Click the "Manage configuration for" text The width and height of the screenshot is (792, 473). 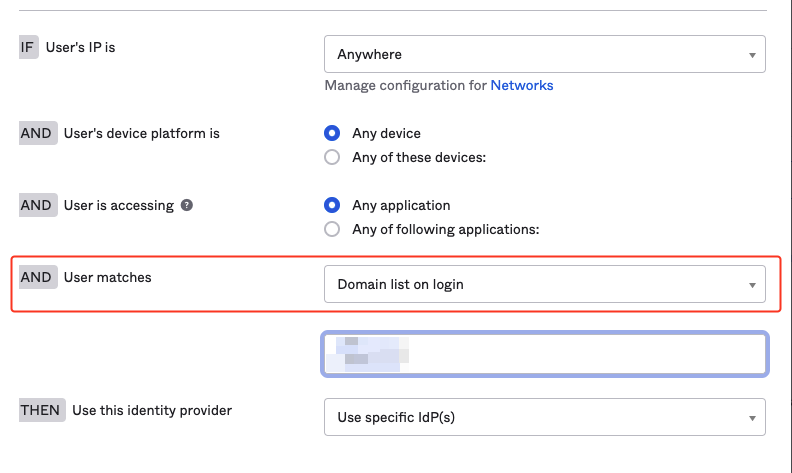pyautogui.click(x=405, y=86)
